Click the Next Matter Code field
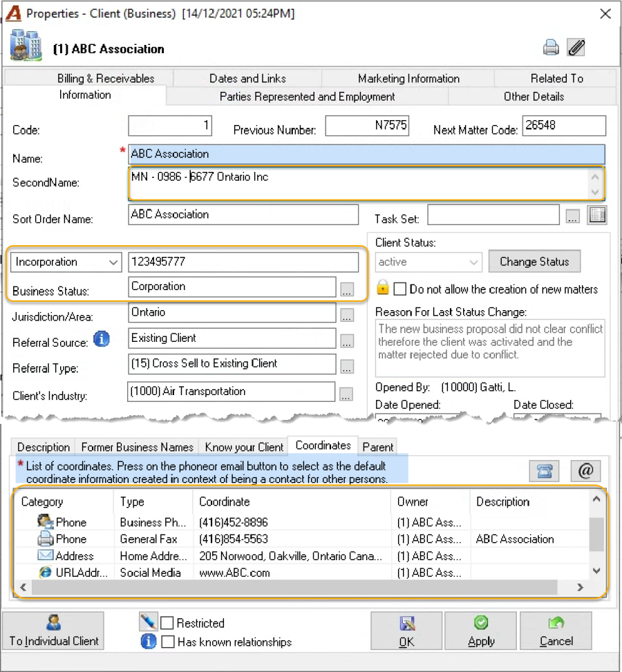This screenshot has height=672, width=622. pyautogui.click(x=564, y=126)
